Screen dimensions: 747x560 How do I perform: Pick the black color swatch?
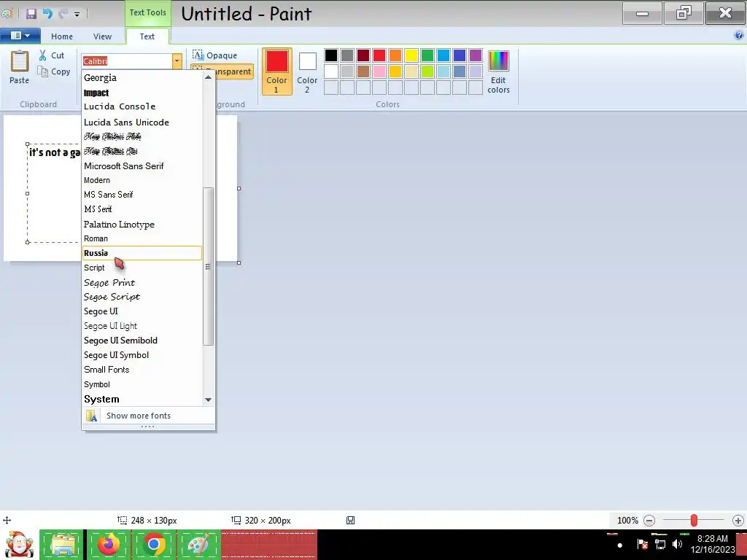[x=331, y=55]
